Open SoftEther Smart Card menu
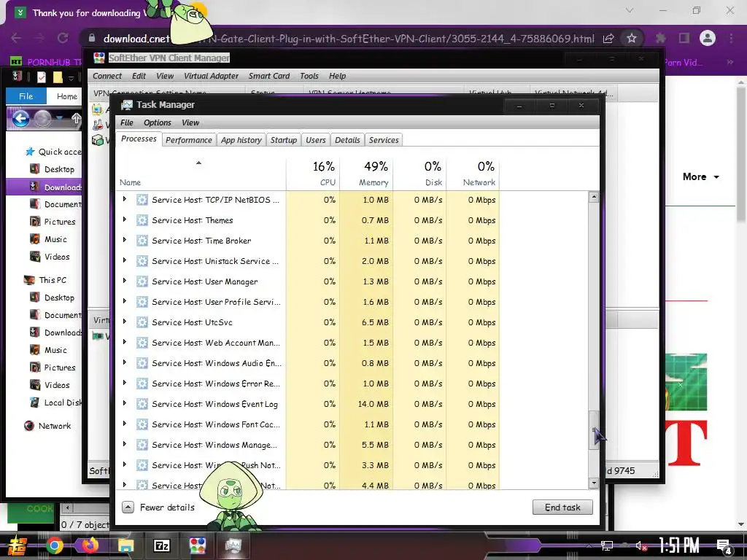The width and height of the screenshot is (747, 560). tap(269, 76)
